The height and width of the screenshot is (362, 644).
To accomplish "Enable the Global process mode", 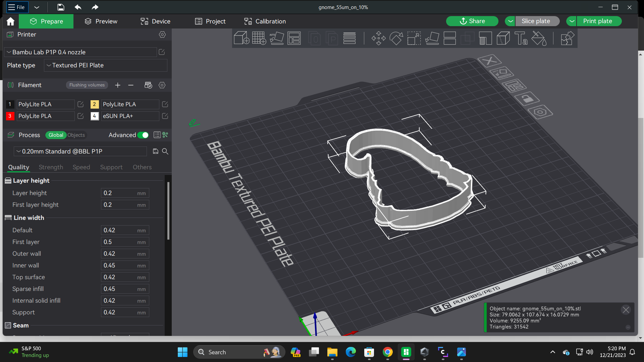I will point(55,135).
